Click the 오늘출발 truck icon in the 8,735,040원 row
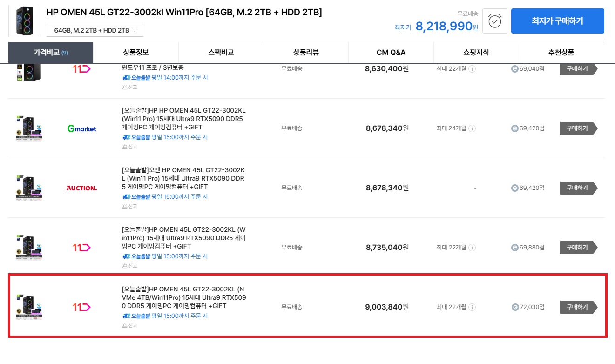 (126, 256)
